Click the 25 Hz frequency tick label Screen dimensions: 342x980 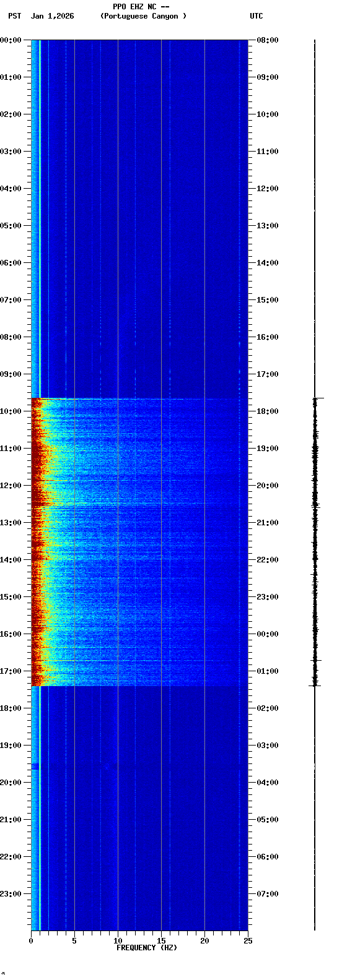[248, 941]
